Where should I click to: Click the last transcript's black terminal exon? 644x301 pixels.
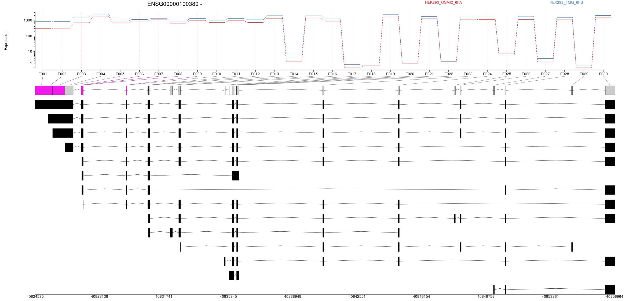pyautogui.click(x=610, y=290)
